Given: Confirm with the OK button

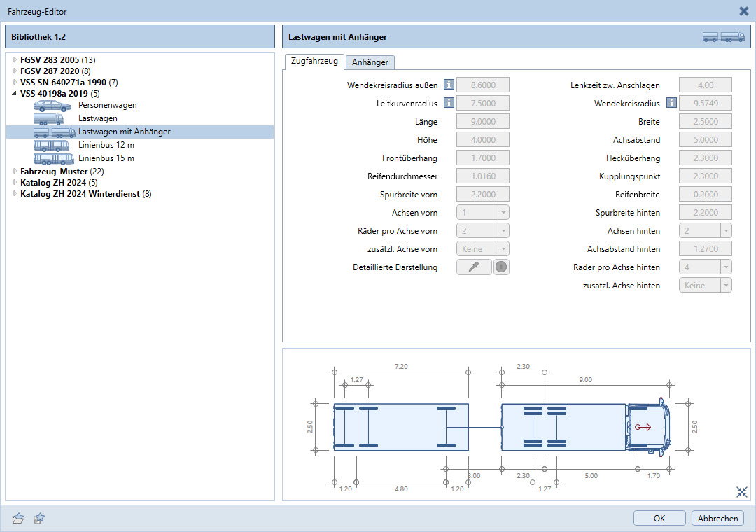Looking at the screenshot, I should click(x=659, y=518).
